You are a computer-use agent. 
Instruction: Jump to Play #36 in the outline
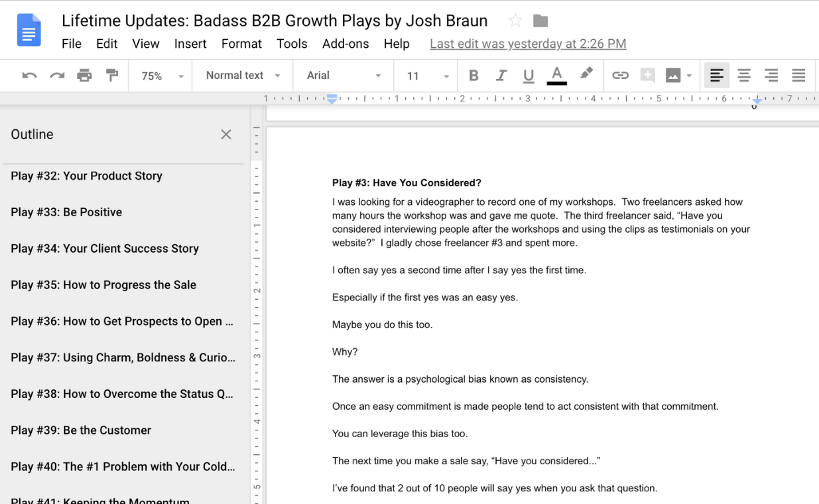122,321
